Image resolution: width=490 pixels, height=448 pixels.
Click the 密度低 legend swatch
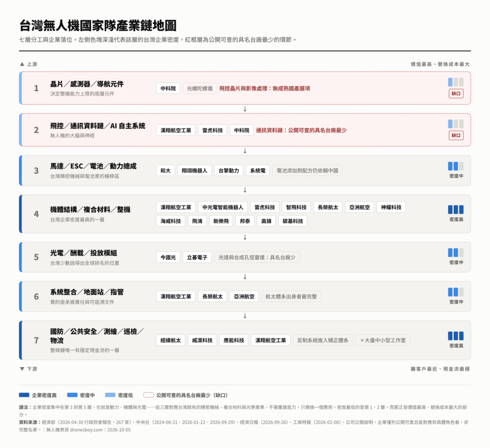pos(111,395)
